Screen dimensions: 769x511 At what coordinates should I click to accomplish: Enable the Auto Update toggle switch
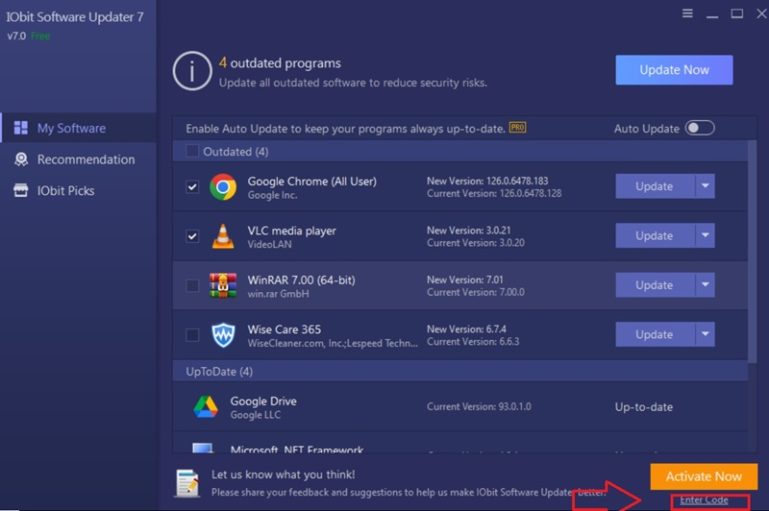[x=700, y=128]
